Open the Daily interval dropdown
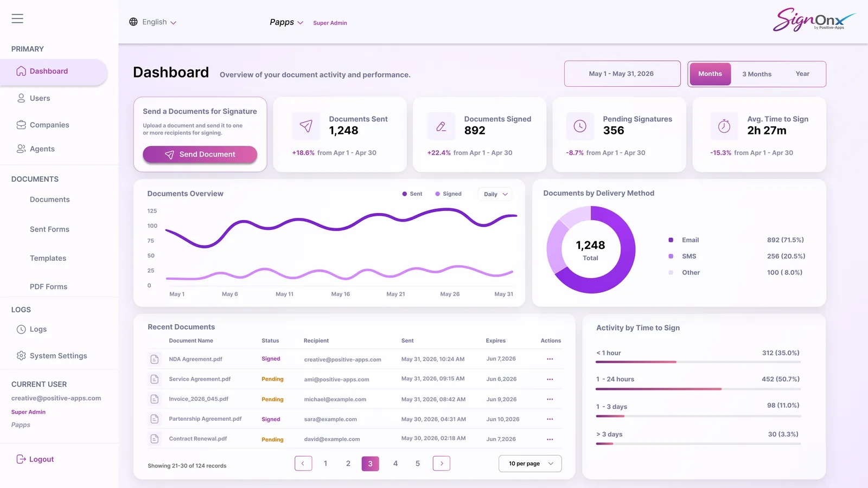 (495, 194)
